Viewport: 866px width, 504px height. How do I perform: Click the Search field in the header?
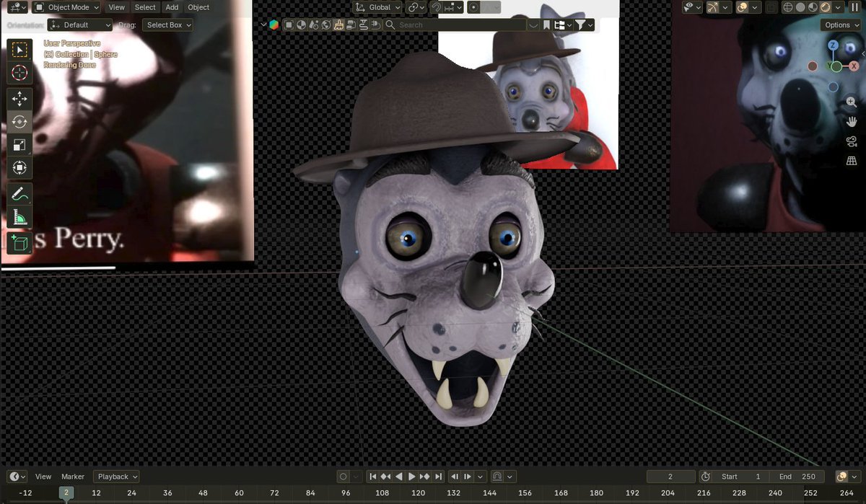click(455, 25)
